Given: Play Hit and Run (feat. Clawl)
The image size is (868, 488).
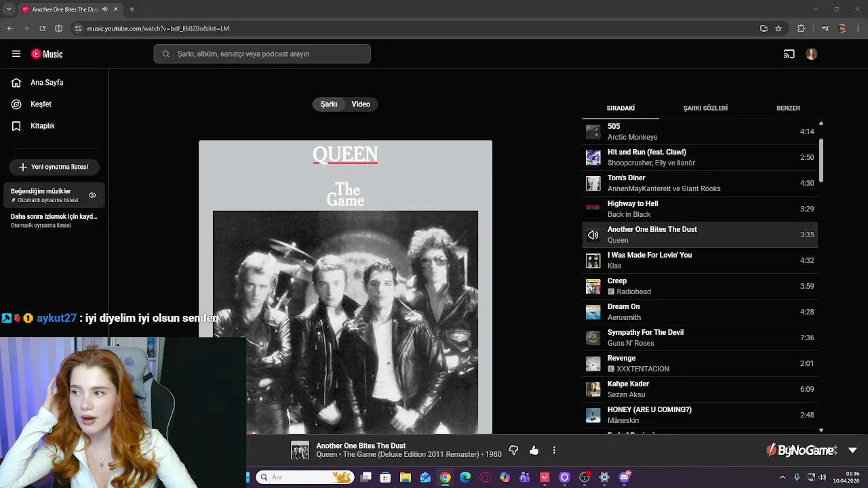Looking at the screenshot, I should pyautogui.click(x=700, y=157).
